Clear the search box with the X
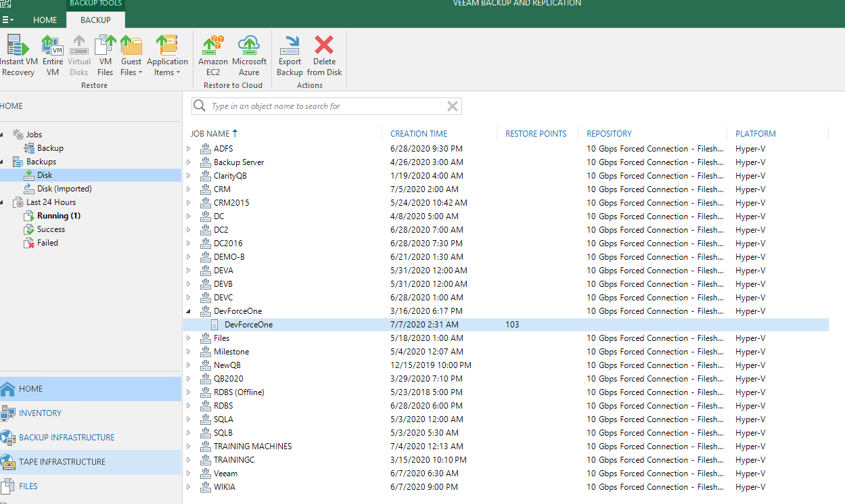Viewport: 845px width, 504px height. [453, 106]
